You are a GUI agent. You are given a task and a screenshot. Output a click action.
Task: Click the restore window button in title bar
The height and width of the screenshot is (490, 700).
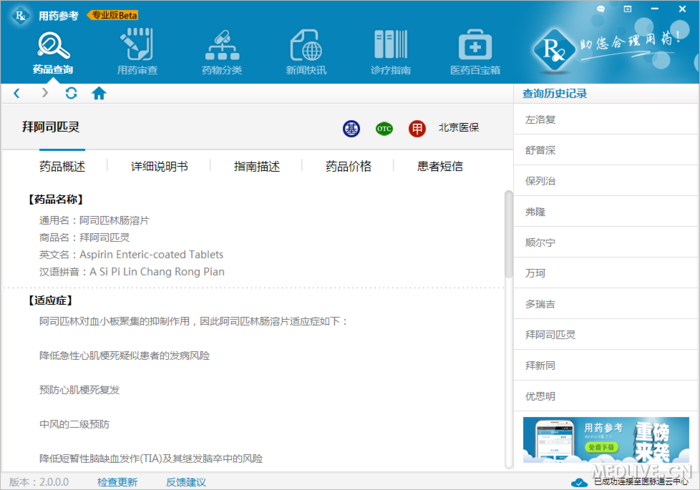click(628, 9)
